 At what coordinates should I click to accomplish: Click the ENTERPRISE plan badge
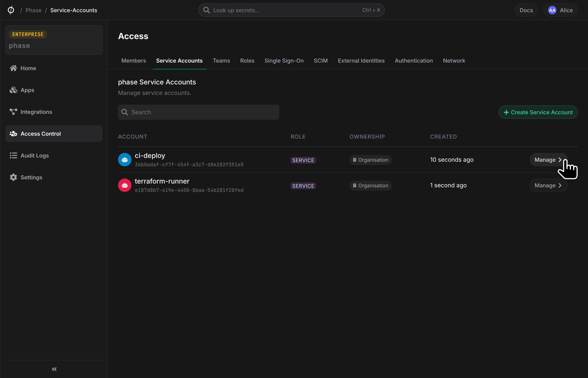(x=28, y=34)
